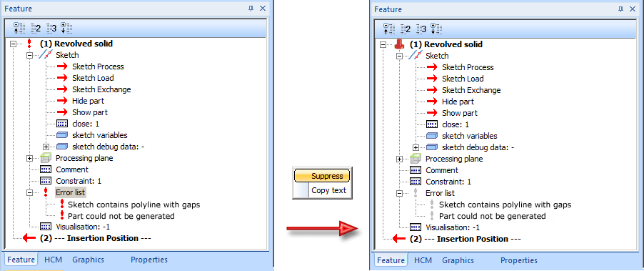Expand sketch debug data in left panel
The height and width of the screenshot is (271, 644).
(46, 147)
